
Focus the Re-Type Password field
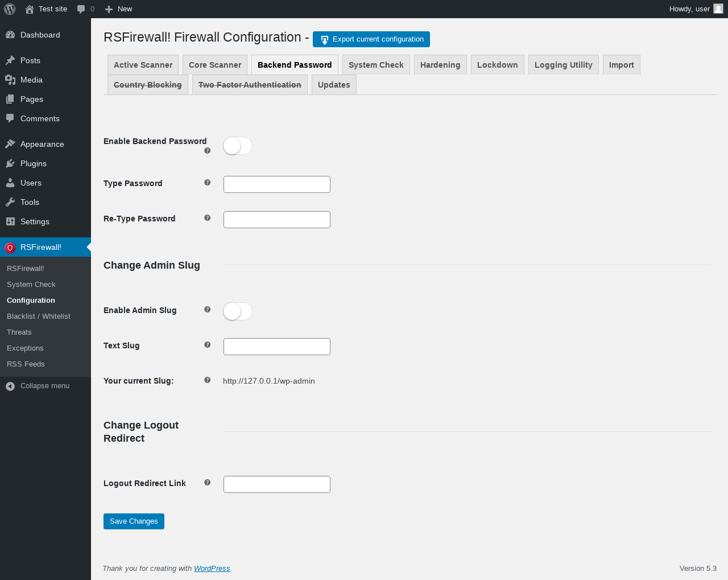[x=277, y=220]
